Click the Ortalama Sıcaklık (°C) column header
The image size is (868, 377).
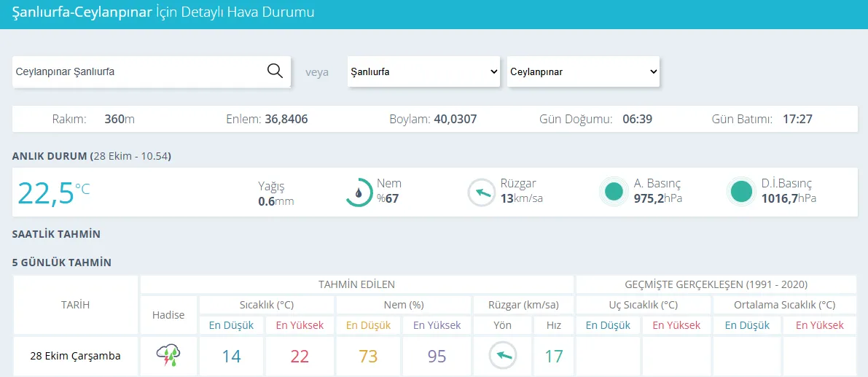pyautogui.click(x=784, y=305)
